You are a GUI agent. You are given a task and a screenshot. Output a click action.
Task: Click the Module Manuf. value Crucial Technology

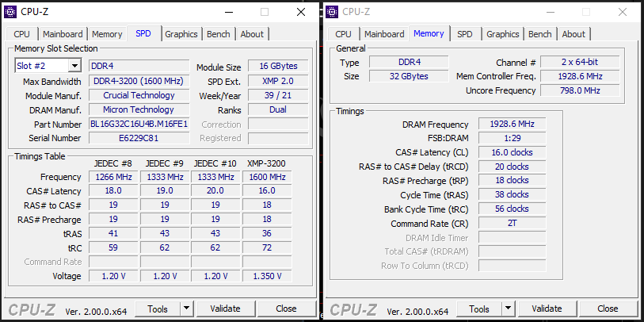coord(139,95)
